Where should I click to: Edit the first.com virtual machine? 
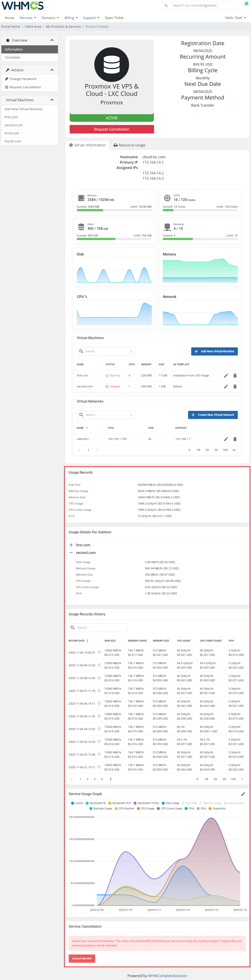(226, 376)
